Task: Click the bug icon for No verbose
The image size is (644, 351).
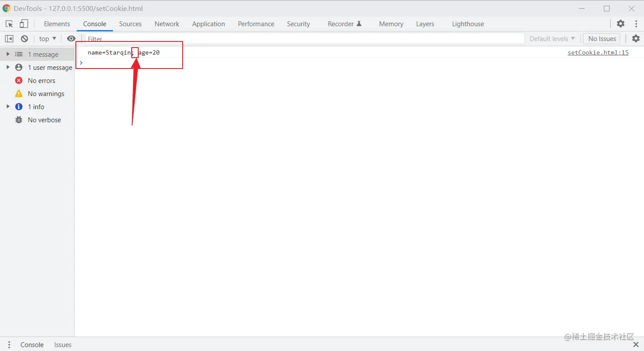Action: (x=19, y=120)
